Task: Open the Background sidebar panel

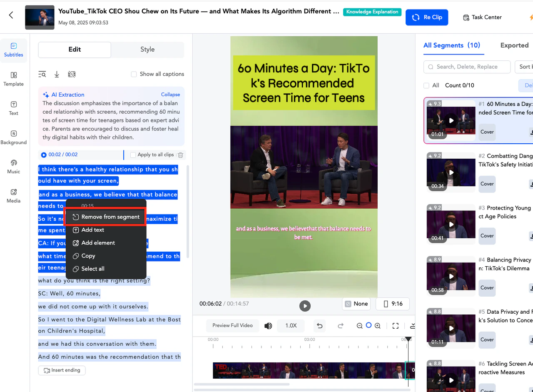Action: (14, 137)
